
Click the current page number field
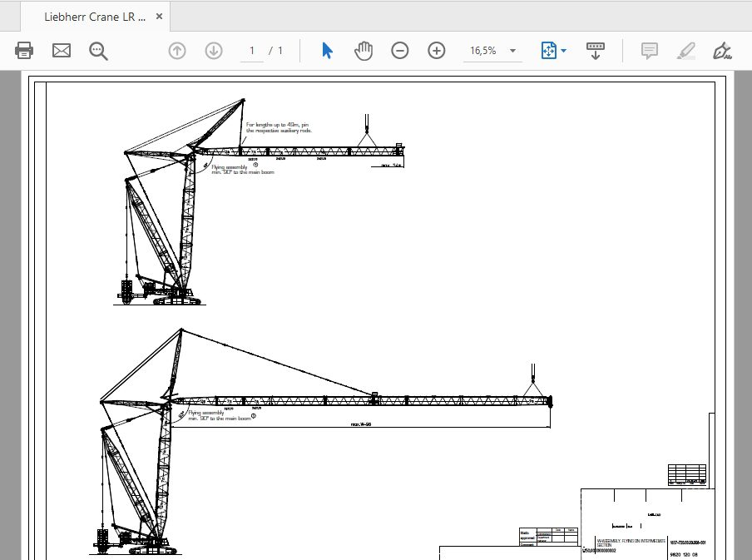point(251,50)
